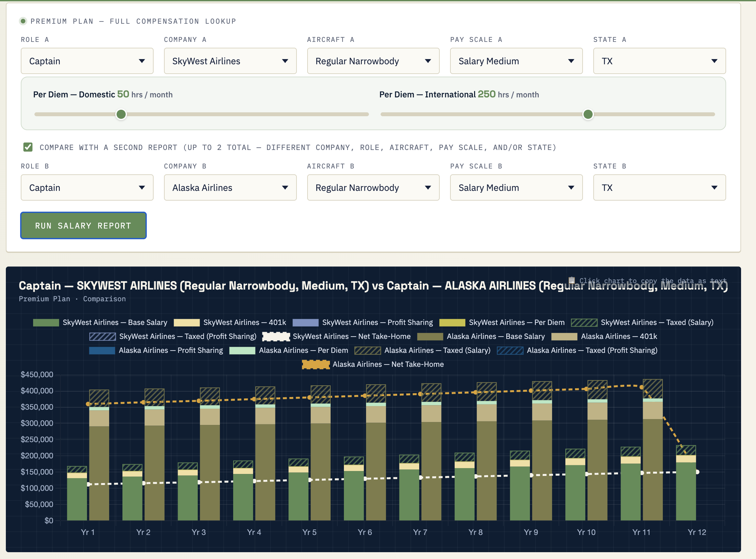The width and height of the screenshot is (756, 559).
Task: Click the SkyWest Airlines bar for Yr 12
Action: (686, 483)
